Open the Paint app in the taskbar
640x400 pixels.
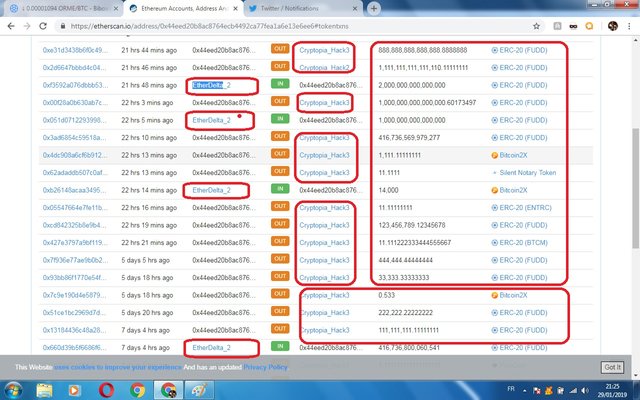200,390
